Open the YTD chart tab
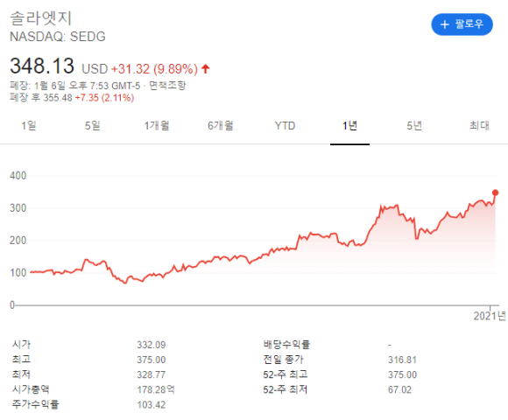The height and width of the screenshot is (420, 508). point(286,125)
